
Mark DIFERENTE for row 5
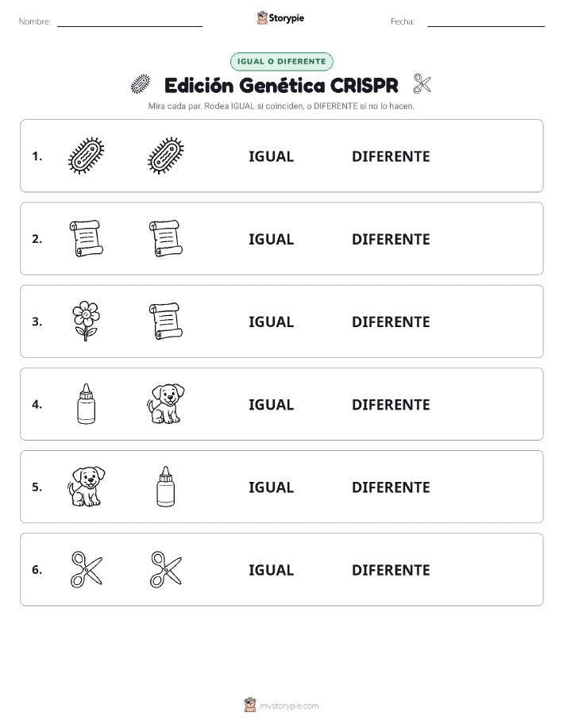pos(391,487)
